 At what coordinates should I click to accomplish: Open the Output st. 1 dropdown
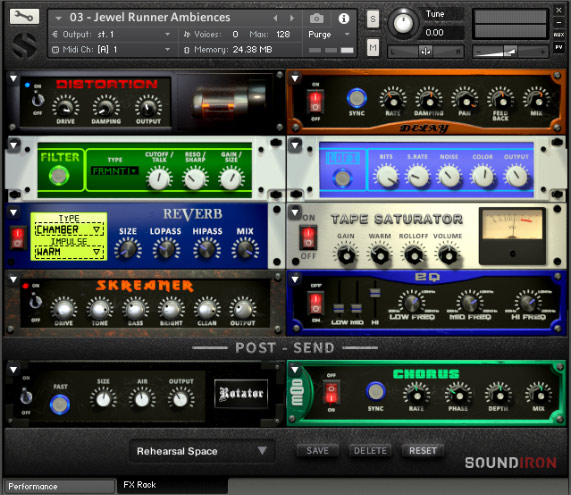click(x=111, y=34)
